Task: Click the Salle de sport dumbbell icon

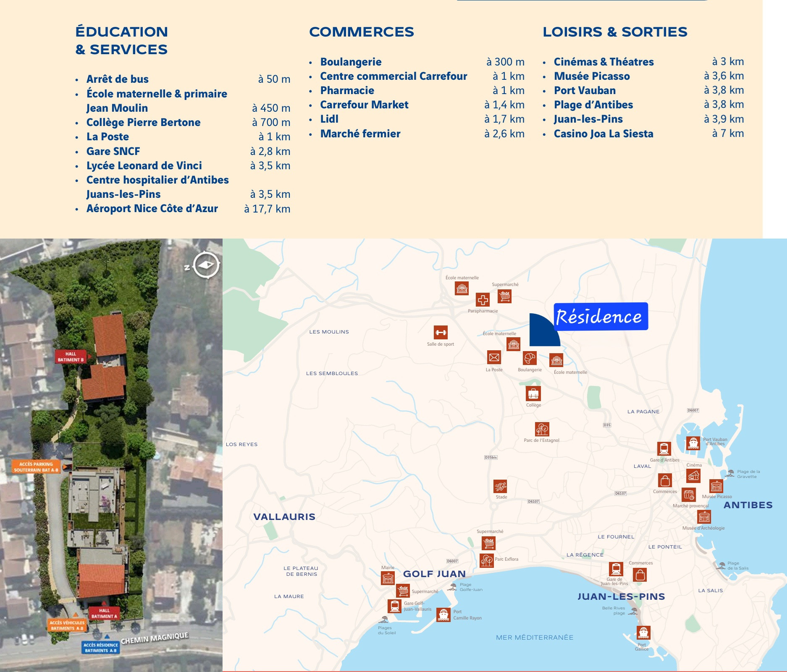Action: [x=441, y=333]
